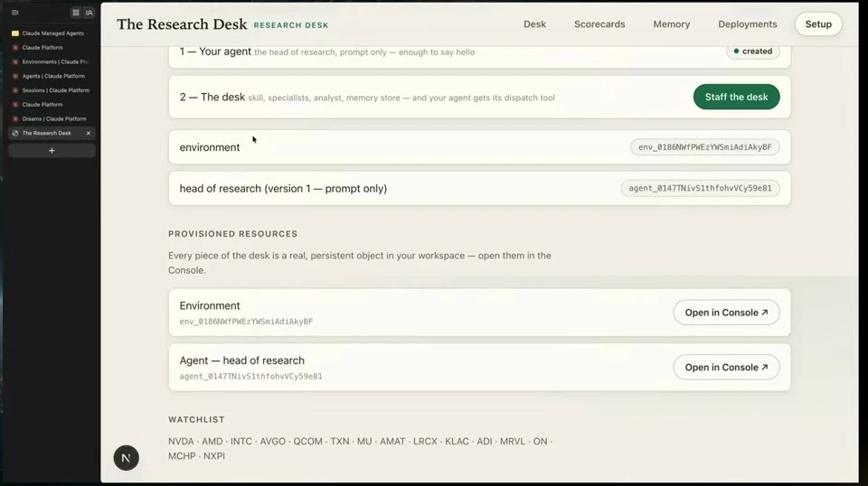The image size is (868, 486).
Task: Click the MCHP ticker in the watchlist
Action: pos(182,456)
